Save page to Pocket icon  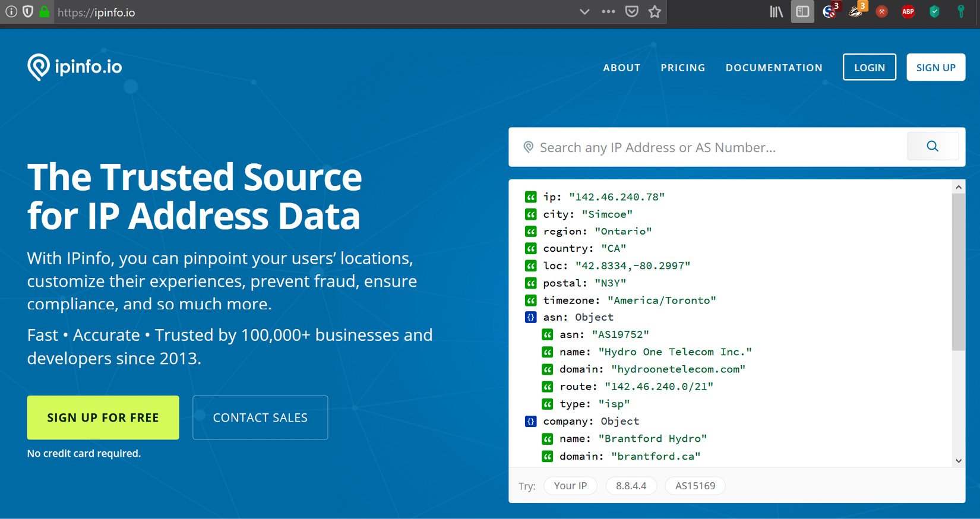(x=632, y=12)
